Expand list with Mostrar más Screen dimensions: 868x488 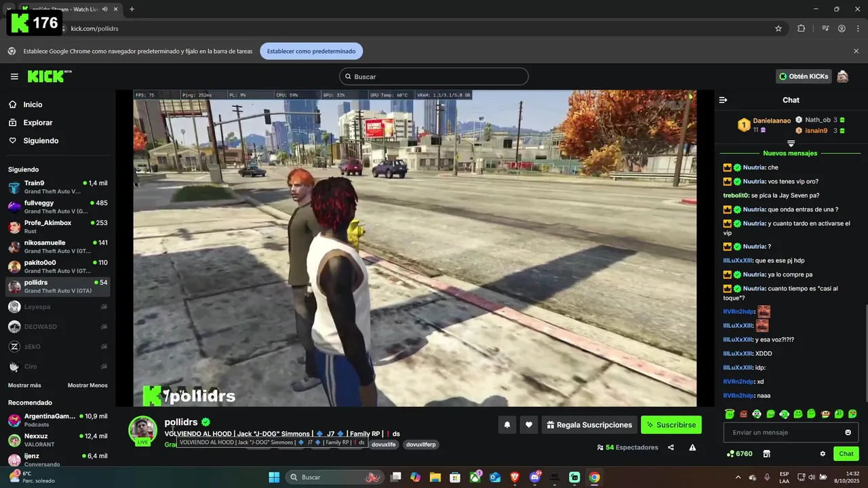pos(24,385)
